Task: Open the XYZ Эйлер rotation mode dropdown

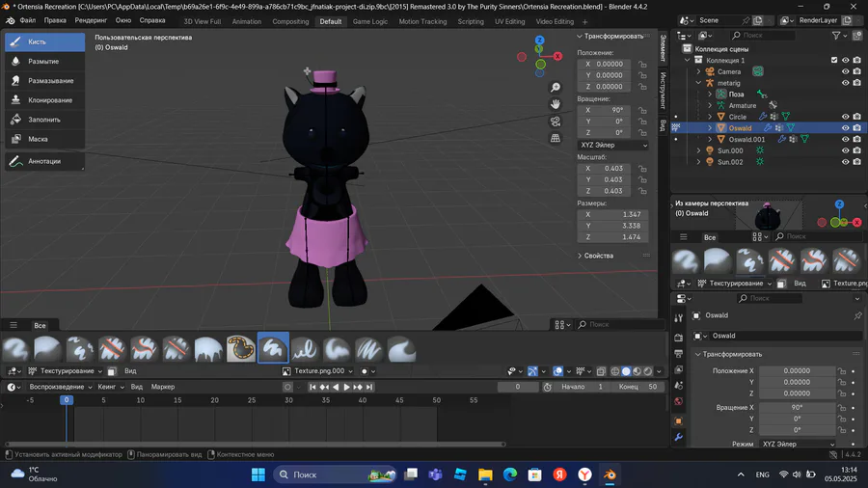Action: coord(612,145)
